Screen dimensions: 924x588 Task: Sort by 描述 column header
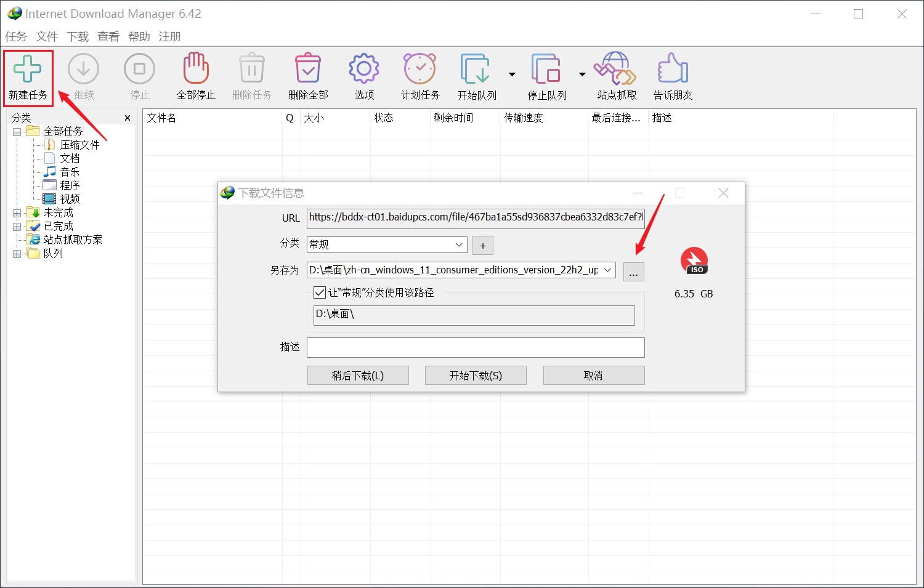(741, 118)
